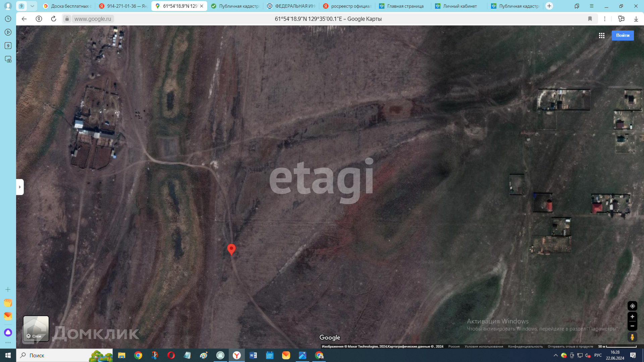Click the red location pin marker

231,249
